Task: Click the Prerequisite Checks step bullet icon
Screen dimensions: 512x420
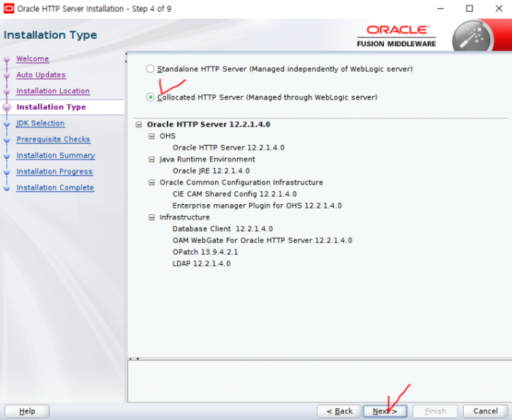Action: coord(7,140)
